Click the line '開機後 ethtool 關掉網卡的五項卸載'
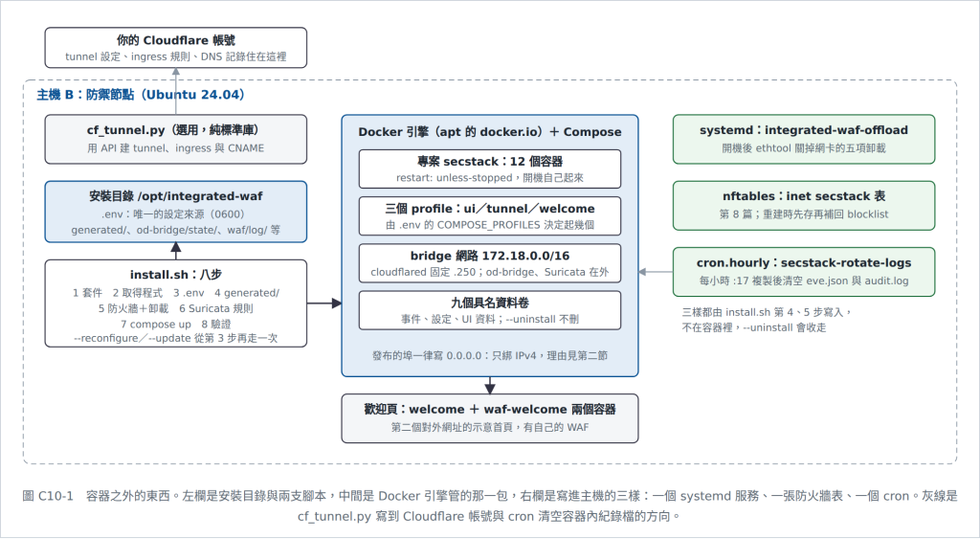980x539 pixels. click(x=804, y=148)
